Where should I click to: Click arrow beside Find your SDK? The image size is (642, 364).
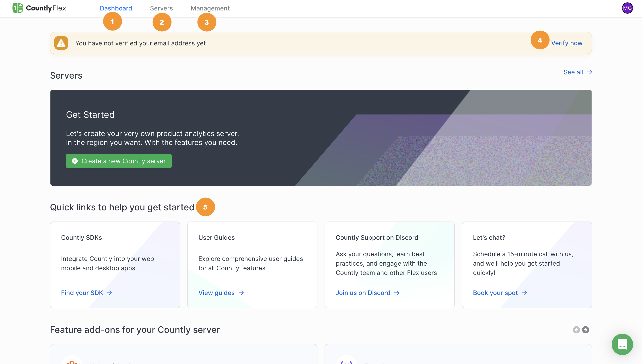click(109, 293)
